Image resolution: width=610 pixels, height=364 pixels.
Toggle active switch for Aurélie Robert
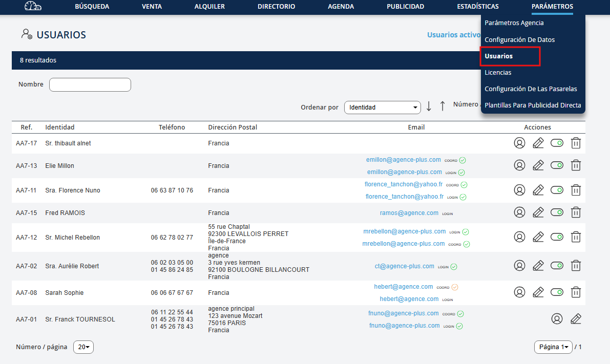point(557,265)
